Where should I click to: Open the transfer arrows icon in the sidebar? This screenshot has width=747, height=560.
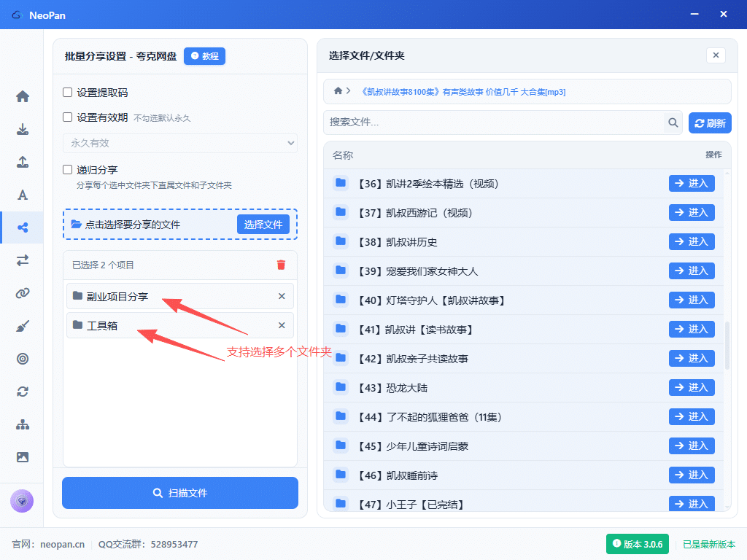23,260
